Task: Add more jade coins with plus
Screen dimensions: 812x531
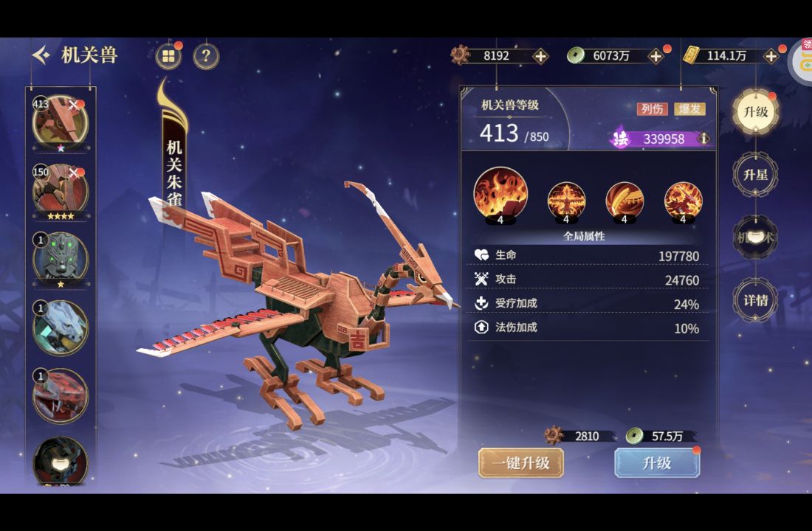Action: [656, 56]
